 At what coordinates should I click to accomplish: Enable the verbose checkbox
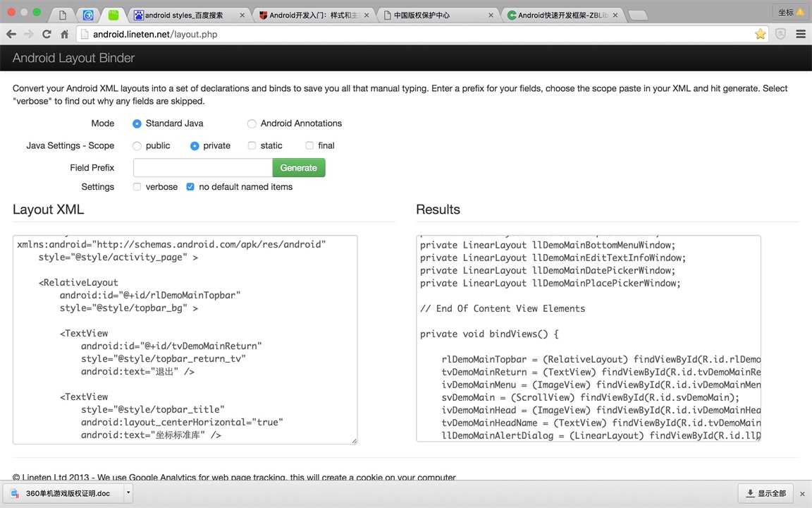pos(137,187)
